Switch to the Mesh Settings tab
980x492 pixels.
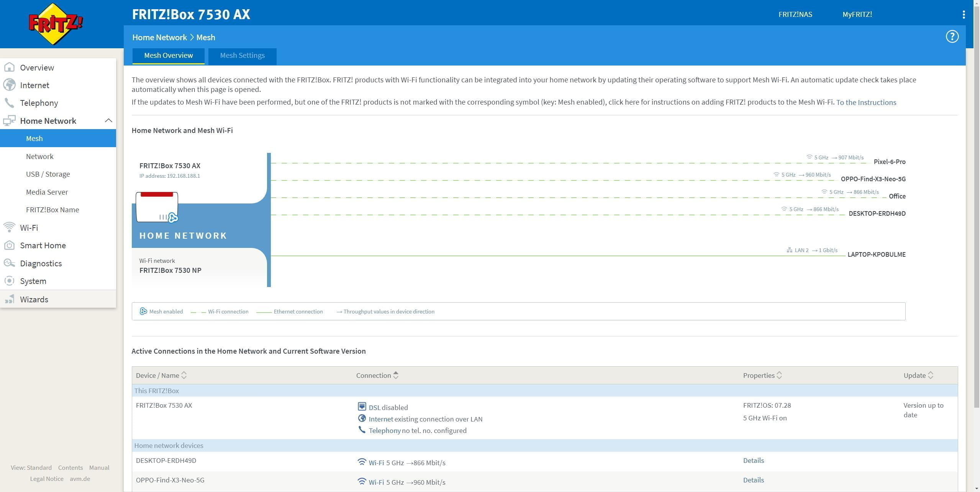tap(242, 56)
